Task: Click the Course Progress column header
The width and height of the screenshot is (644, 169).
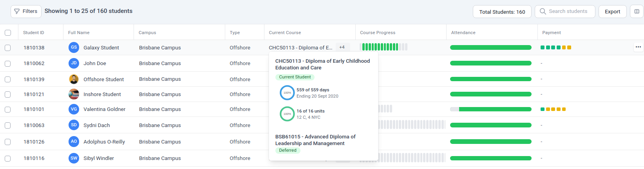Action: [x=378, y=33]
